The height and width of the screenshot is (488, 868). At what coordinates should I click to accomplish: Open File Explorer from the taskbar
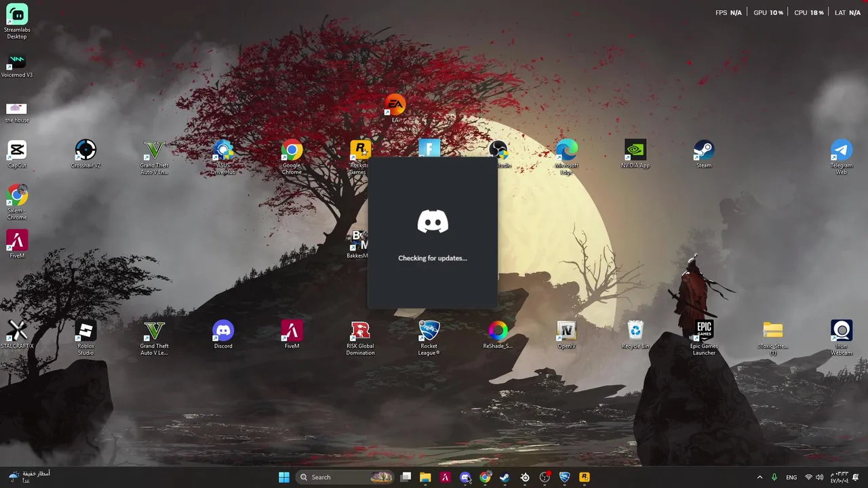pyautogui.click(x=425, y=477)
